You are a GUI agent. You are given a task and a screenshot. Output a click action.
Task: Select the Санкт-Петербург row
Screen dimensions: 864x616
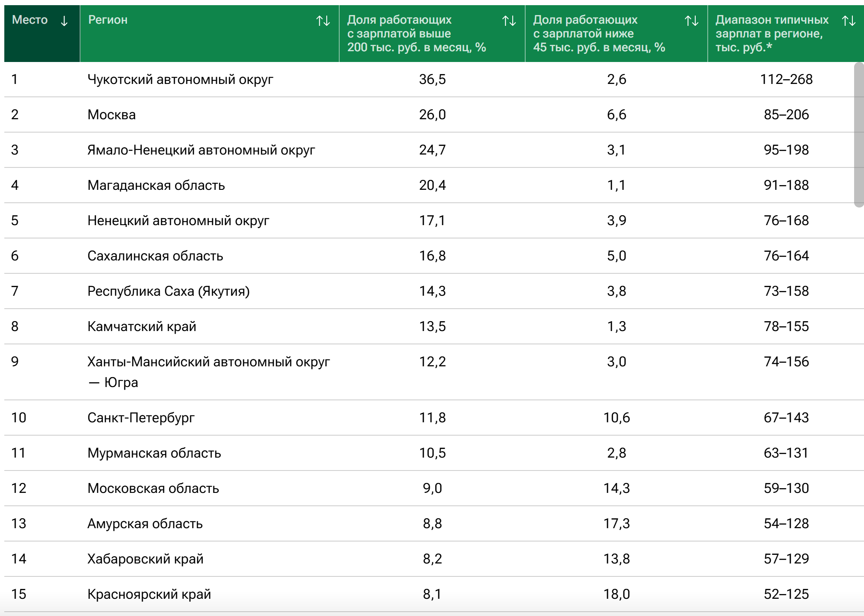pos(141,418)
